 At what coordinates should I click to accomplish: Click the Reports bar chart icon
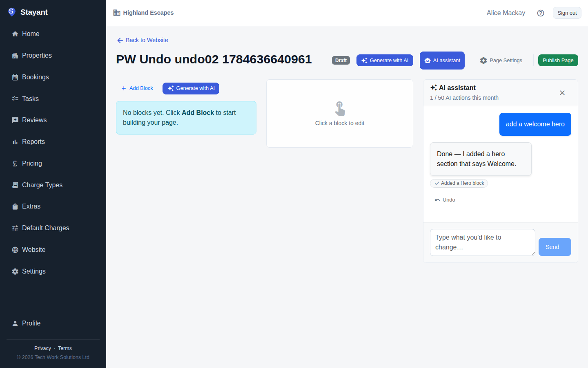click(x=15, y=142)
